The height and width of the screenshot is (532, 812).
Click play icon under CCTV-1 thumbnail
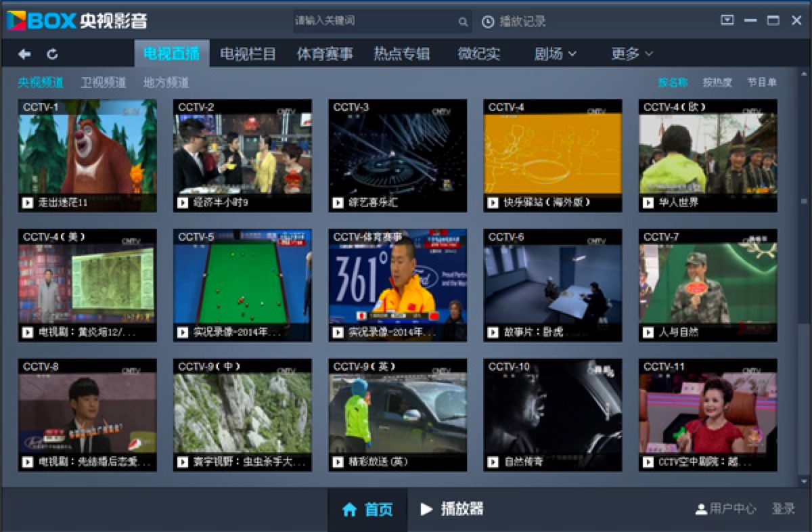(x=28, y=202)
